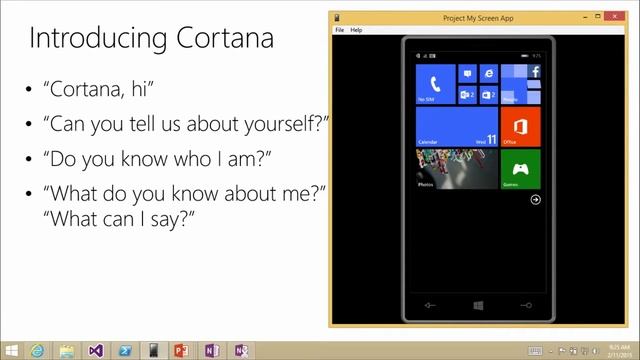Open the Messaging tile on the phone
The width and height of the screenshot is (640, 360).
click(467, 73)
